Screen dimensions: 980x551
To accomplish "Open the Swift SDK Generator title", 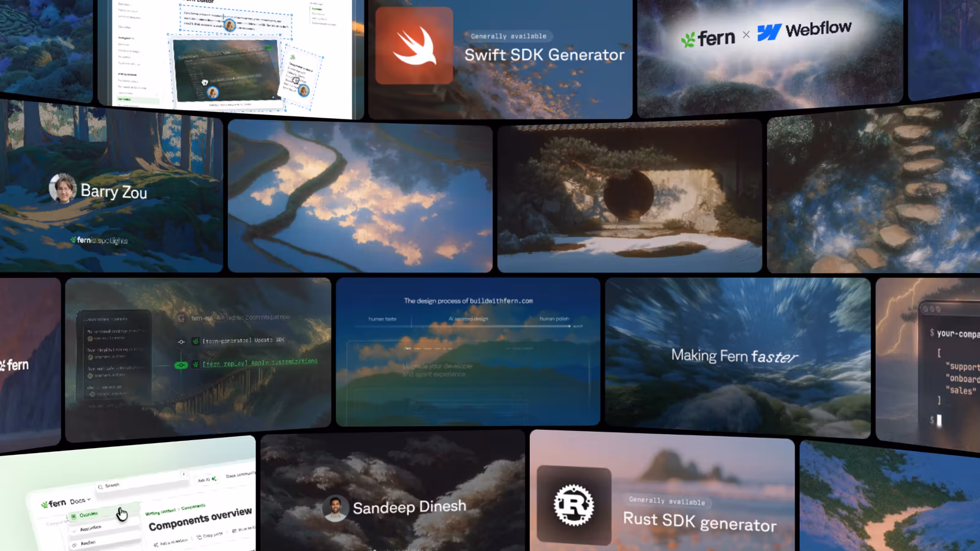I will [x=544, y=55].
